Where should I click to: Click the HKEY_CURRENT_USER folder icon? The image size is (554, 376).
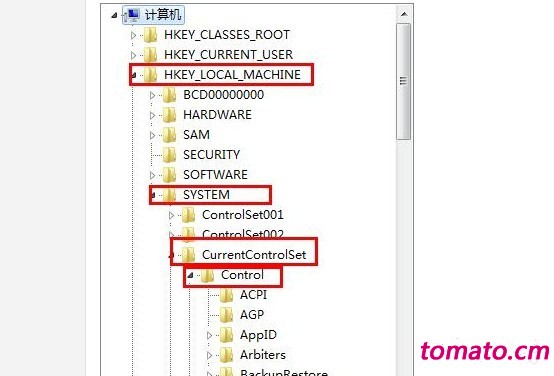[151, 55]
